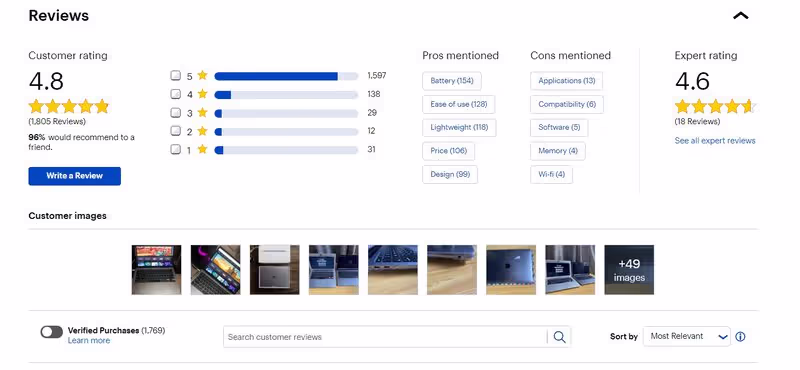Image resolution: width=800 pixels, height=370 pixels.
Task: Click the 4 star rating bar
Action: (x=286, y=94)
